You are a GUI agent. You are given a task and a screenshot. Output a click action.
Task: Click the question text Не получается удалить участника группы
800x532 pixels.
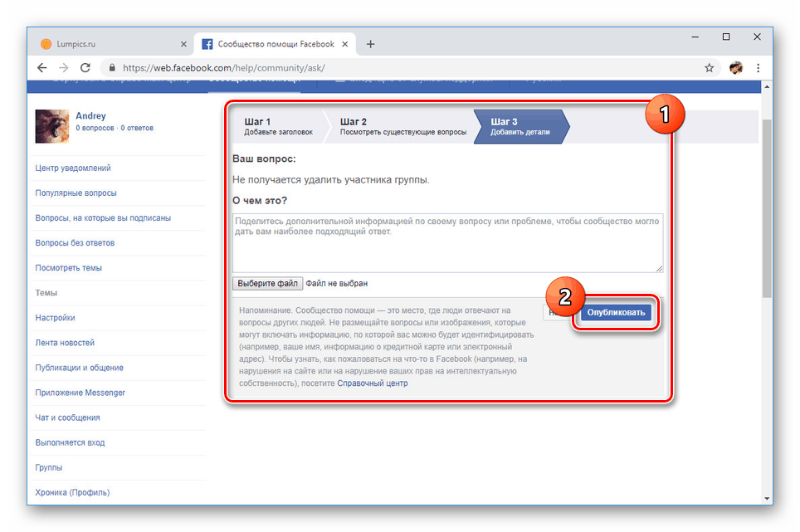click(330, 180)
